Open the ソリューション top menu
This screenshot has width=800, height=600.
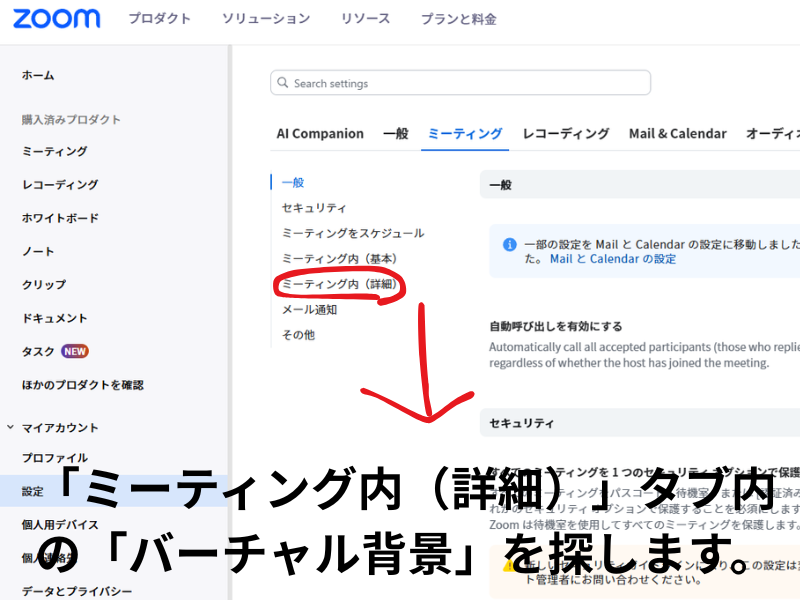[266, 19]
